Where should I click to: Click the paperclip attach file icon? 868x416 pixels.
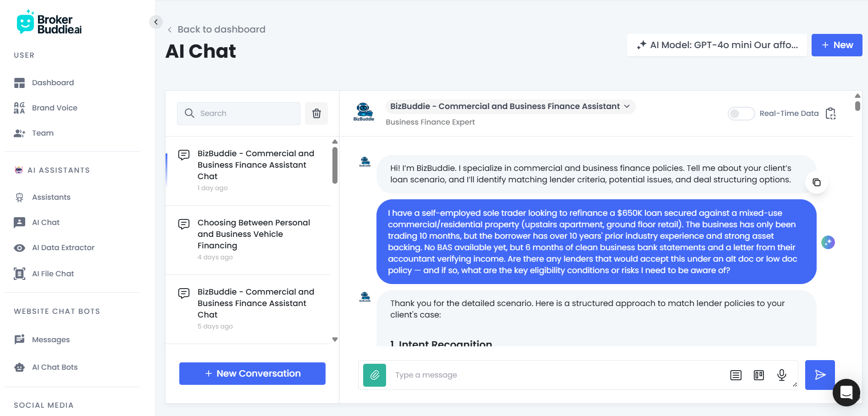pos(374,375)
